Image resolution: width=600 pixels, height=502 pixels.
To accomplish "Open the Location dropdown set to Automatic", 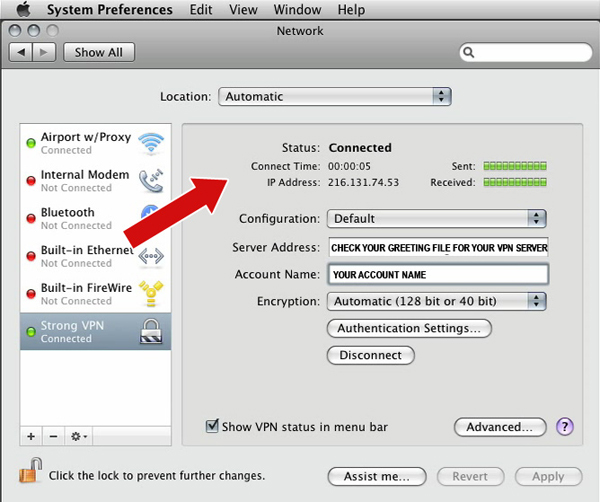I will coord(335,97).
